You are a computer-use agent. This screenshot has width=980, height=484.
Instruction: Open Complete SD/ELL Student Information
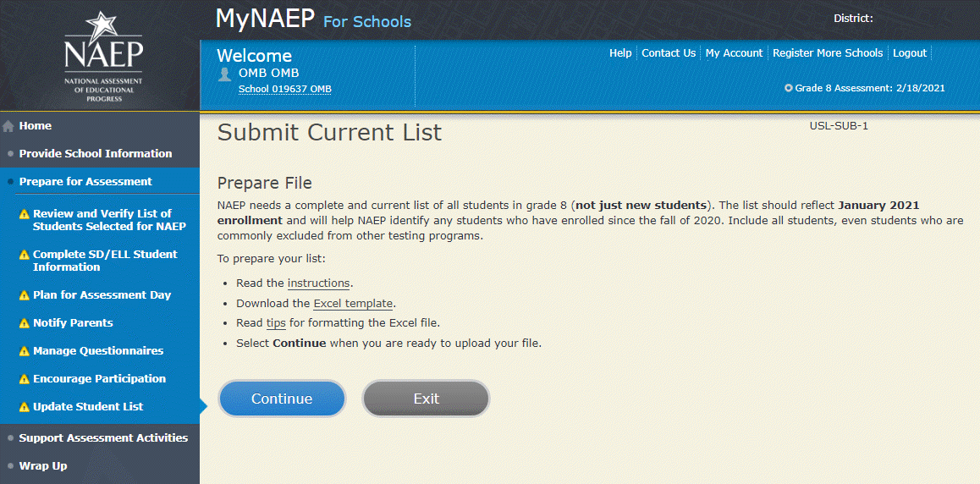pos(105,261)
